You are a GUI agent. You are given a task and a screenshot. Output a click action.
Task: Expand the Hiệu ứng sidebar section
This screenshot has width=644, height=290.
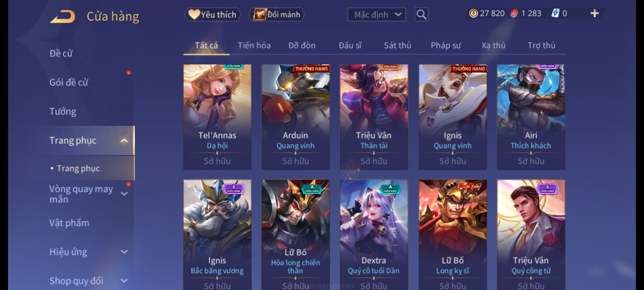[124, 252]
